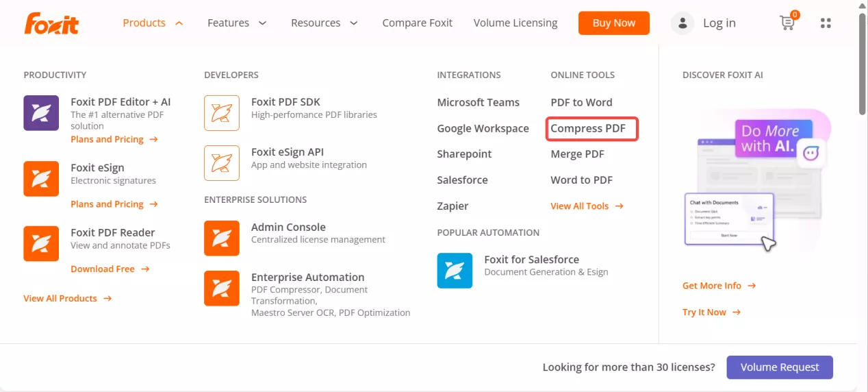Screen dimensions: 868x392
Task: Open Compare Foxit menu item
Action: pos(417,23)
